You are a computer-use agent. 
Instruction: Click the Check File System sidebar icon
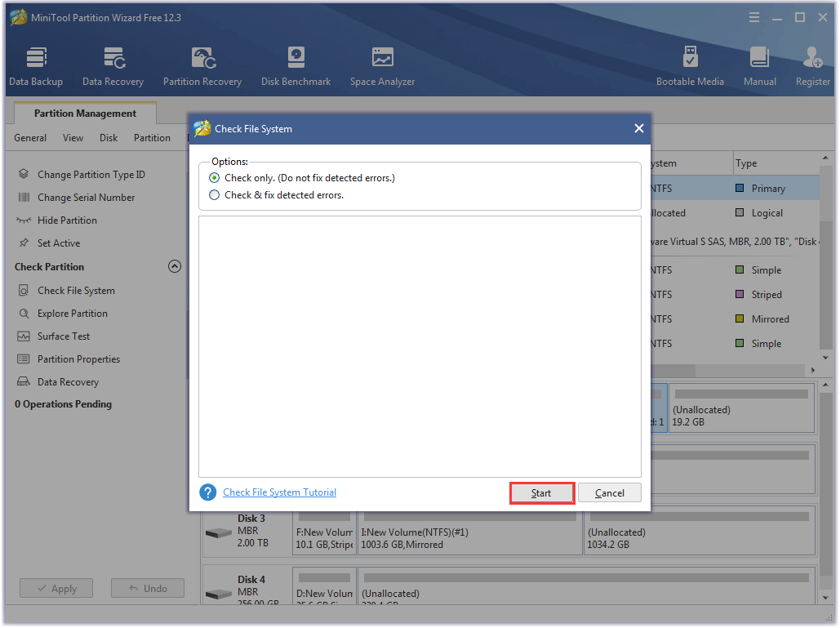[24, 291]
